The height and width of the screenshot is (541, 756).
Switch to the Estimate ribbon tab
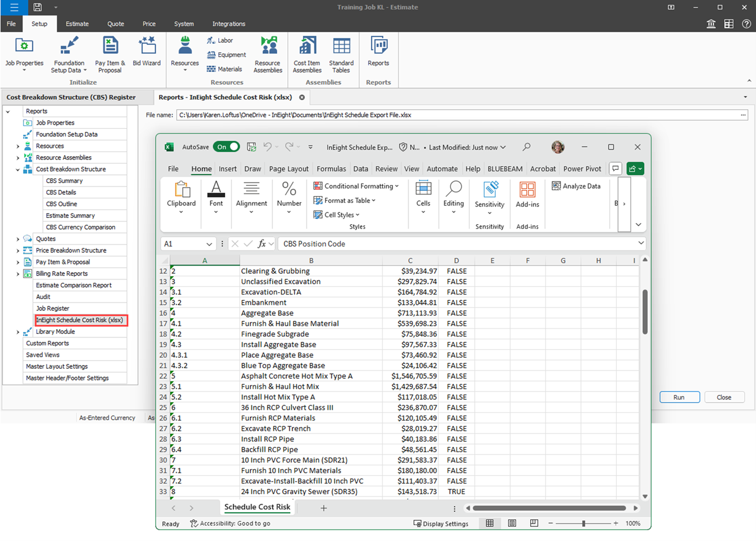coord(77,24)
